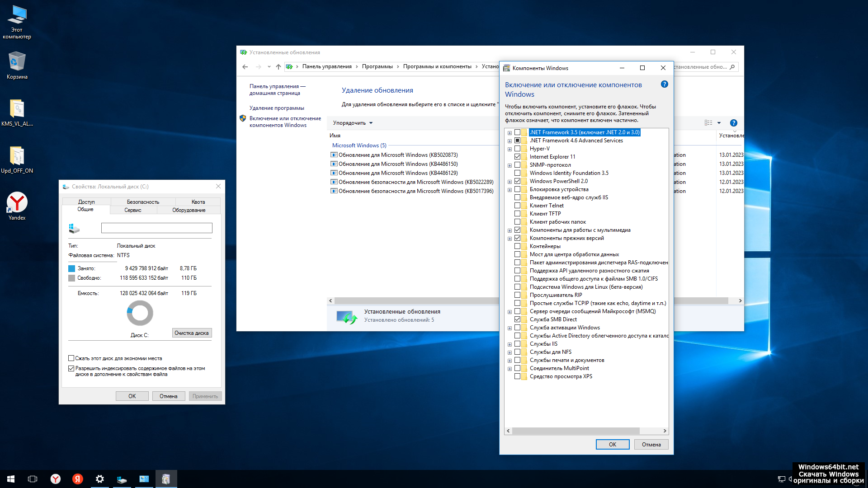Uncheck Internet Explorer 11 component
The width and height of the screenshot is (868, 488).
click(517, 157)
